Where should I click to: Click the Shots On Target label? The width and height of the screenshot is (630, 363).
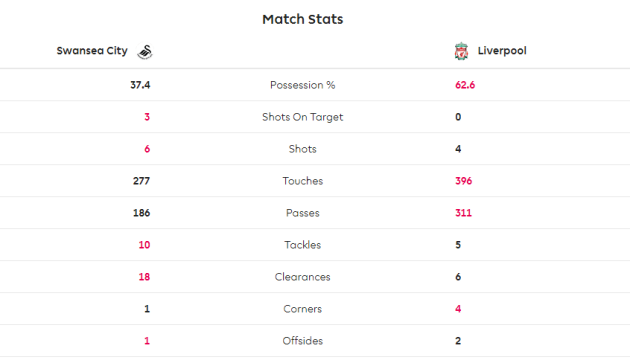click(303, 117)
